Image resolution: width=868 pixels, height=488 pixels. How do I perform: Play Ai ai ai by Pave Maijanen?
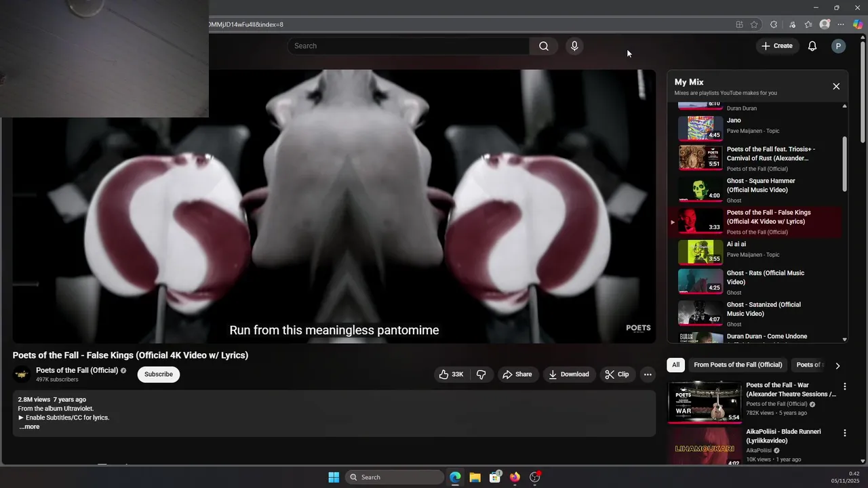754,251
